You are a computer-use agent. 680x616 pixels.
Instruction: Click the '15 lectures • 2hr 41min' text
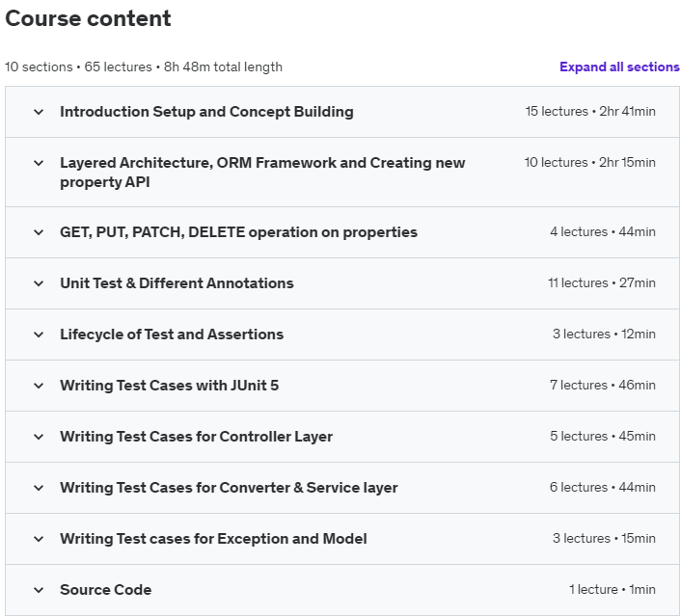(x=590, y=112)
